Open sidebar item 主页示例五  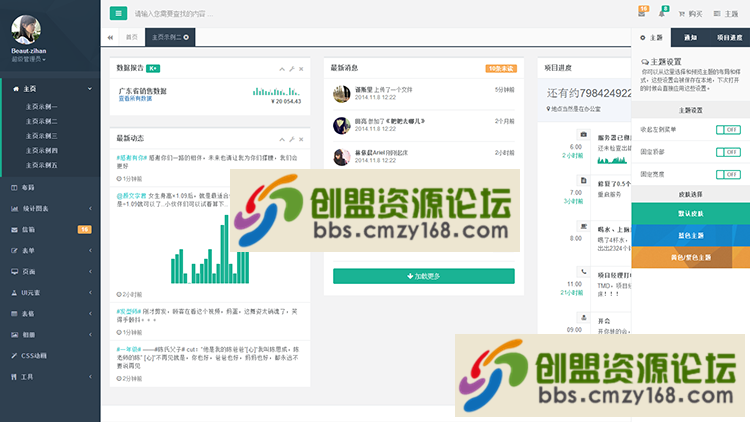(41, 165)
